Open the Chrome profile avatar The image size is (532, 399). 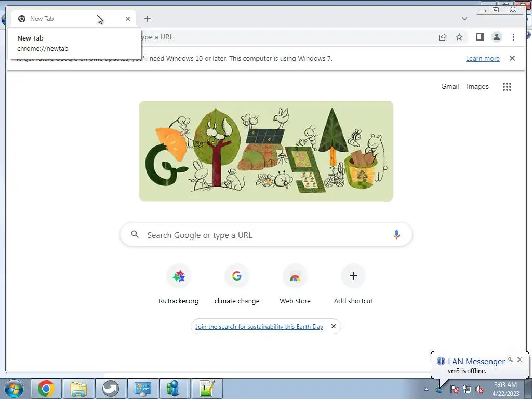496,37
